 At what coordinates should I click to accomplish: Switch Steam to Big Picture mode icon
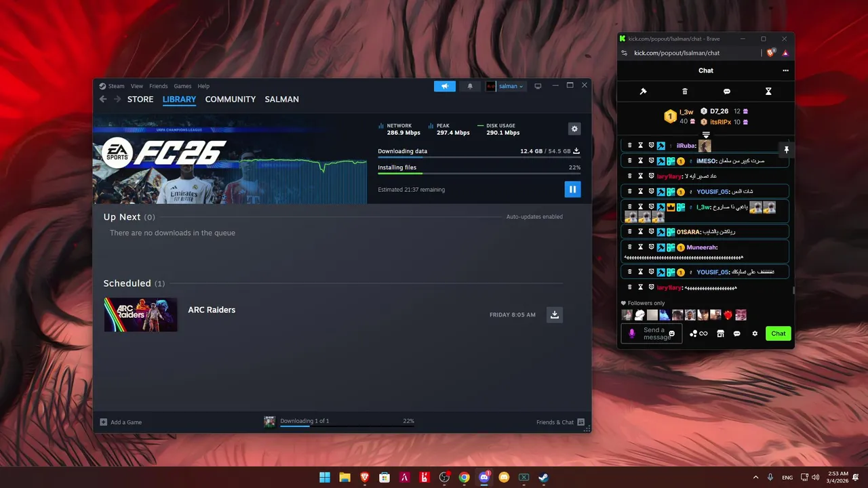(538, 86)
